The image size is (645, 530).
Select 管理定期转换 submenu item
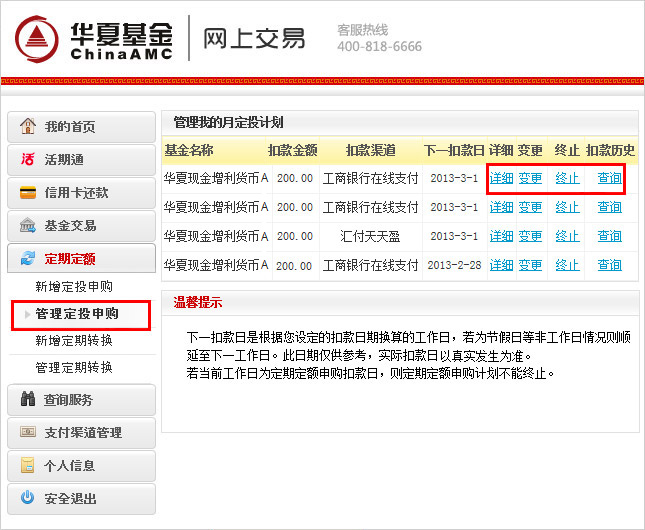coord(74,367)
